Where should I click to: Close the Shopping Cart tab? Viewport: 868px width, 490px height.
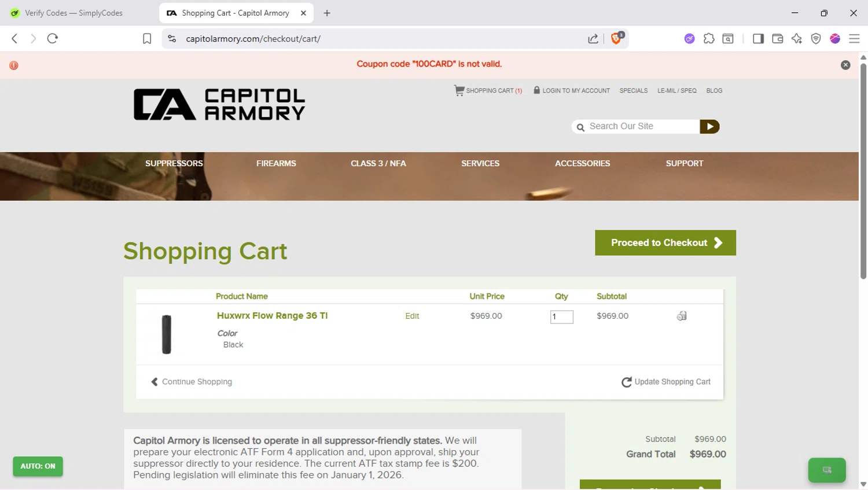click(303, 13)
